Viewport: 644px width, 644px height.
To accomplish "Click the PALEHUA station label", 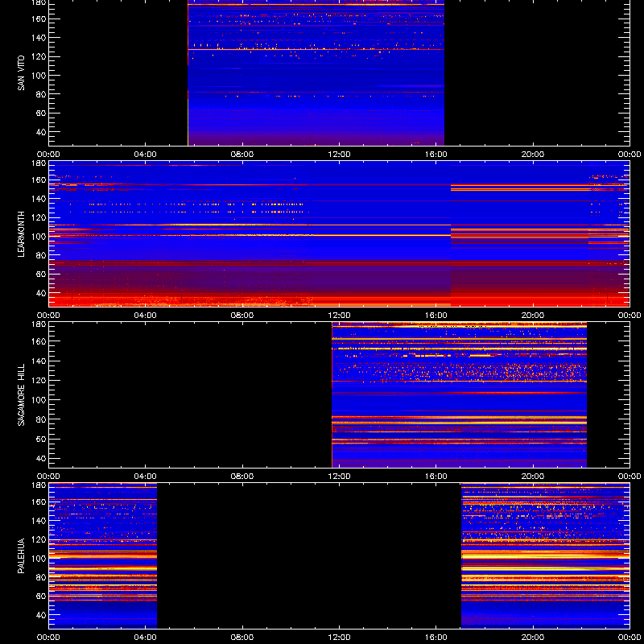I will click(x=21, y=555).
